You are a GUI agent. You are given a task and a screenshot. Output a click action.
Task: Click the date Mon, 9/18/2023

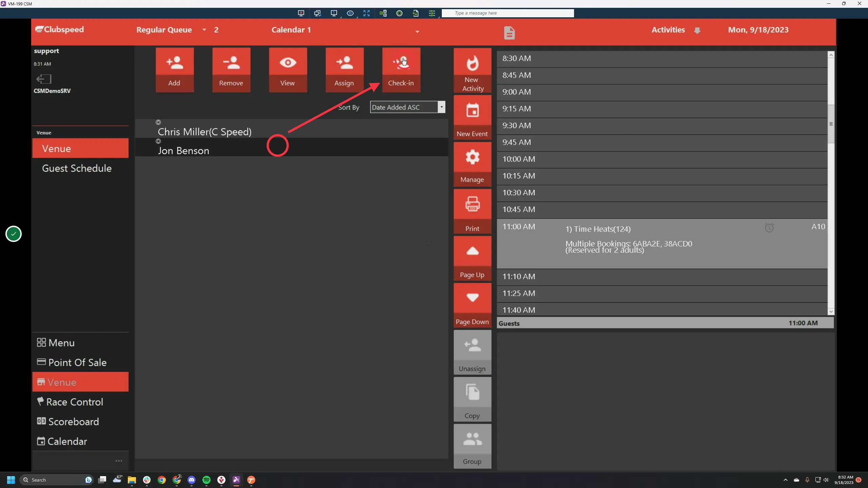pos(758,30)
